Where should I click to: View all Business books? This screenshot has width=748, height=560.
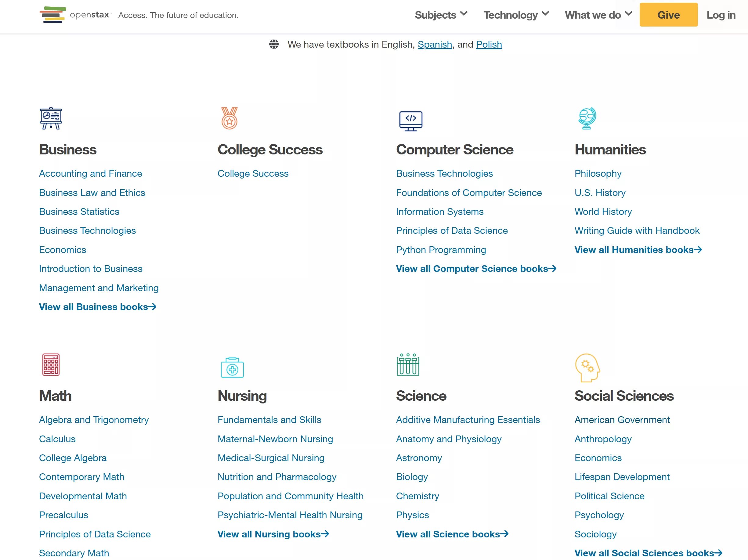click(x=98, y=307)
